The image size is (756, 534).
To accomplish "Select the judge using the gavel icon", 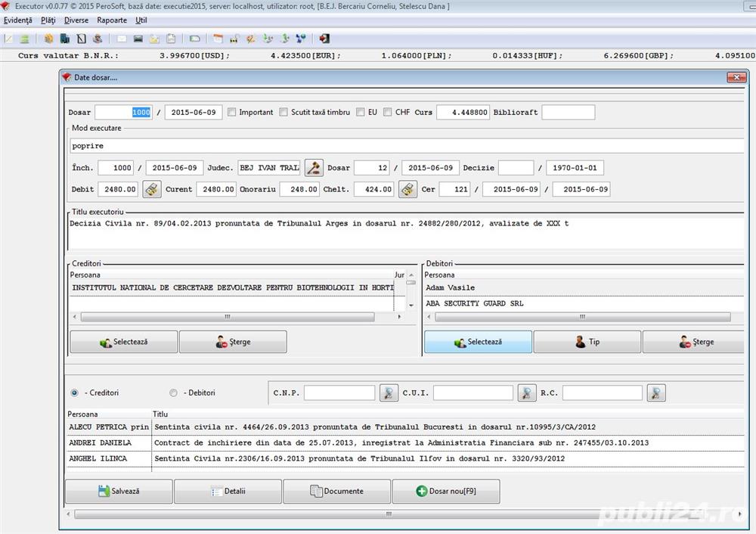I will [x=314, y=167].
